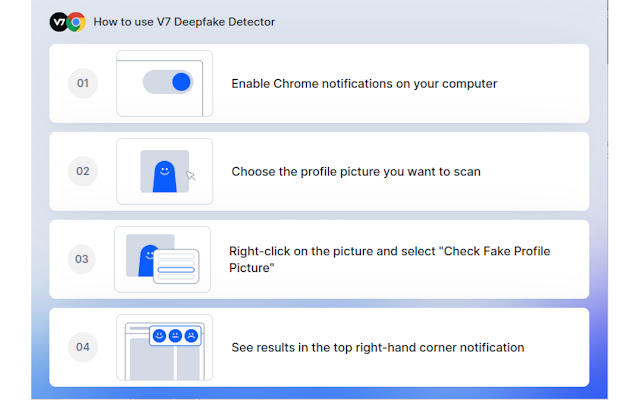Screen dimensions: 640x400
Task: Click the sad face in results notification
Action: coord(191,336)
